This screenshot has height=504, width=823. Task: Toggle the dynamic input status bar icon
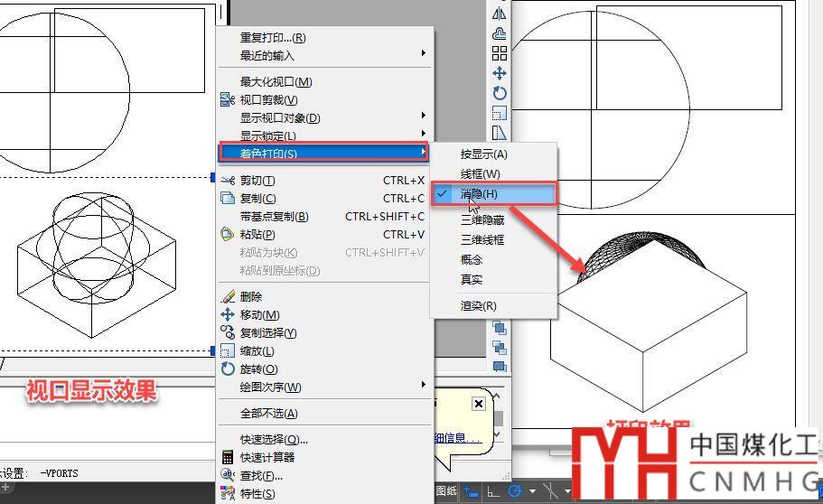coord(471,492)
